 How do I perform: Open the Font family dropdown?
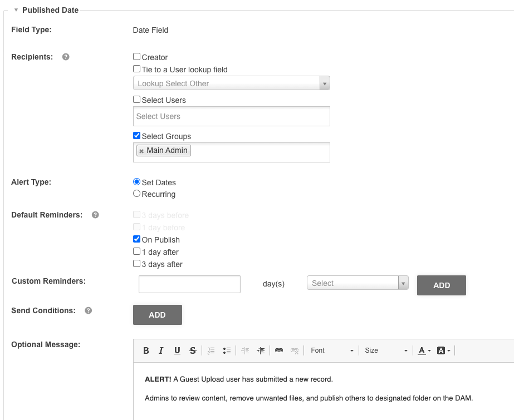click(331, 350)
